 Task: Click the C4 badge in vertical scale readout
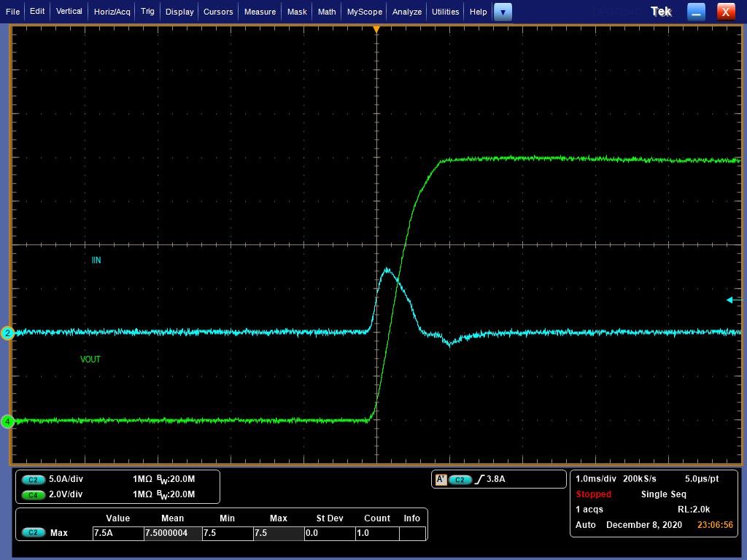34,495
